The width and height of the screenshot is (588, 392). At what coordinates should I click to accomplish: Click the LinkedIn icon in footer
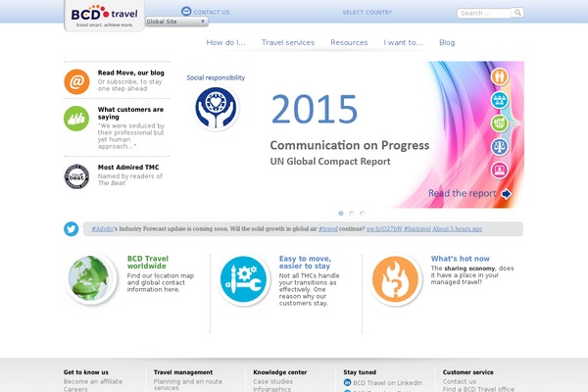click(347, 382)
